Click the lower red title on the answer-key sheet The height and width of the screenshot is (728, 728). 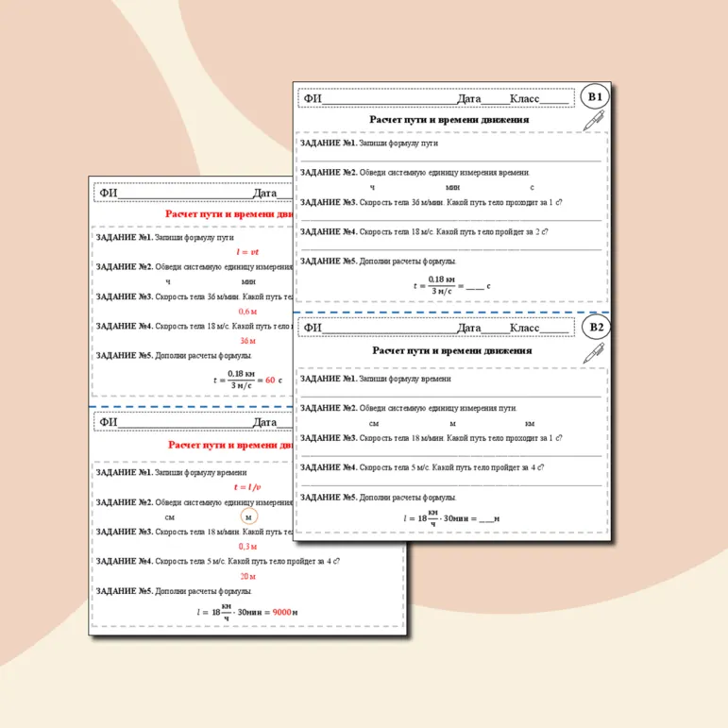(x=230, y=445)
